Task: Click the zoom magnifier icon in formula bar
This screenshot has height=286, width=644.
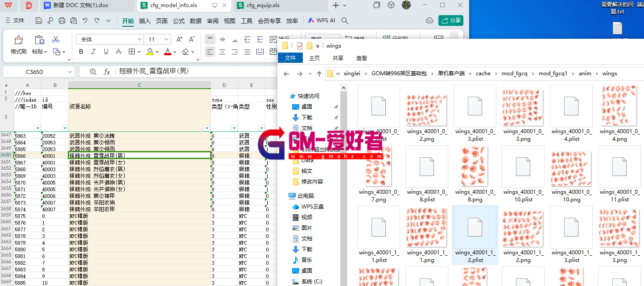Action: pyautogui.click(x=93, y=72)
